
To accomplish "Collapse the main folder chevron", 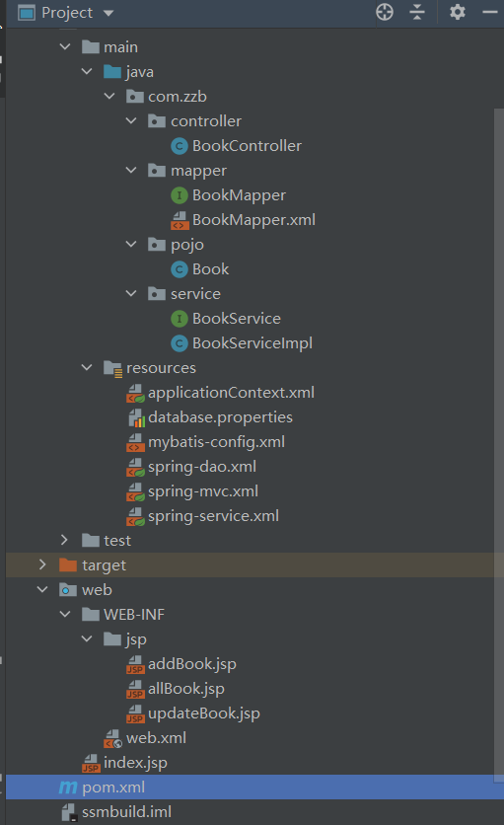I will 65,46.
